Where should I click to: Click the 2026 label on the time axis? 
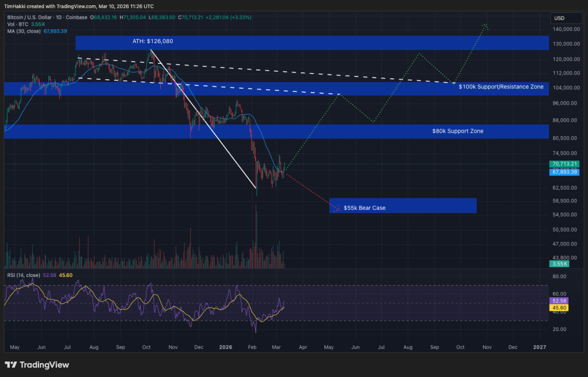[225, 347]
